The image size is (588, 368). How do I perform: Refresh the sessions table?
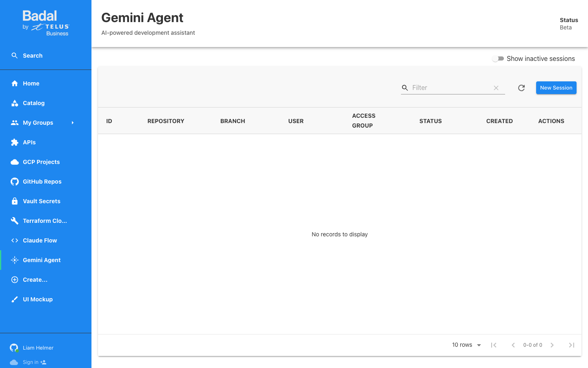click(x=521, y=88)
